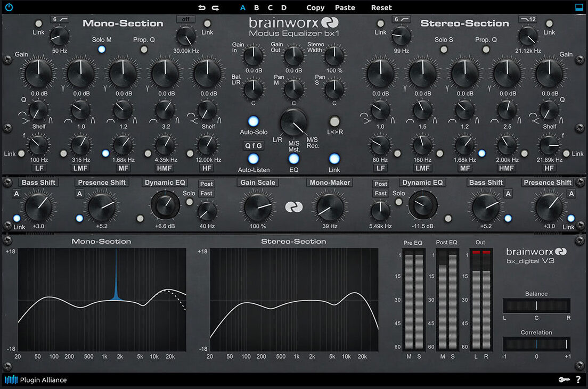Click the Copy button
The width and height of the screenshot is (588, 389).
[315, 7]
